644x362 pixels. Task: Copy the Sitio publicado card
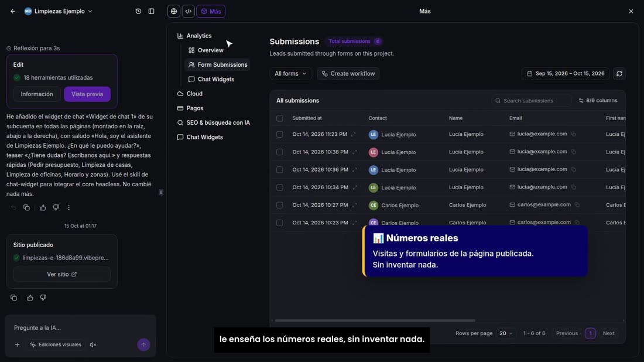[x=13, y=298]
